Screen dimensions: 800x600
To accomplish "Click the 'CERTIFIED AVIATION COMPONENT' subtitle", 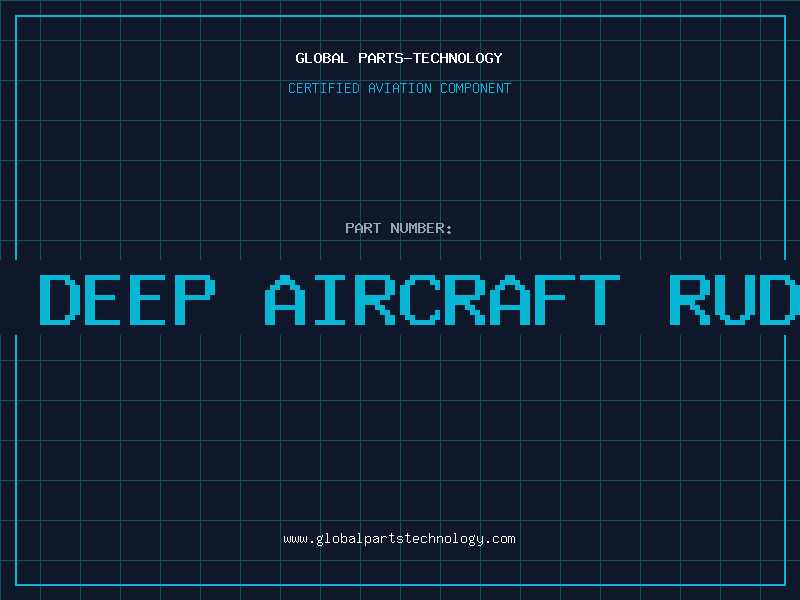I will coord(399,88).
